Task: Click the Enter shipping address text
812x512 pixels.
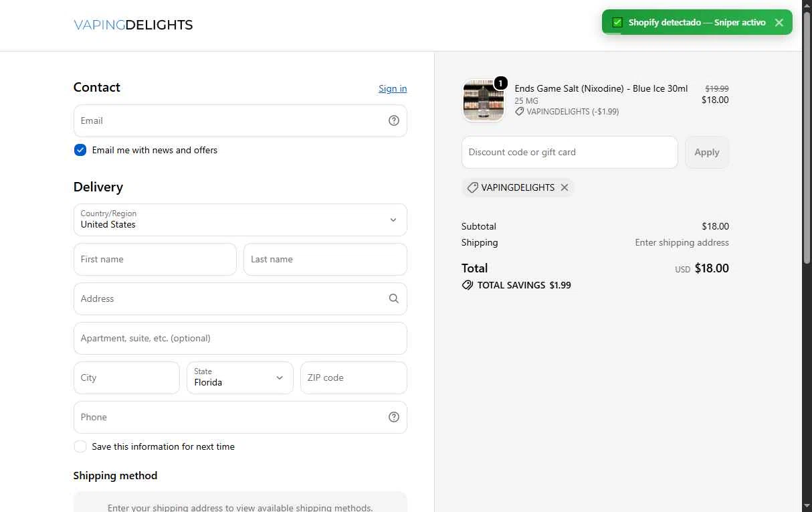Action: (682, 242)
